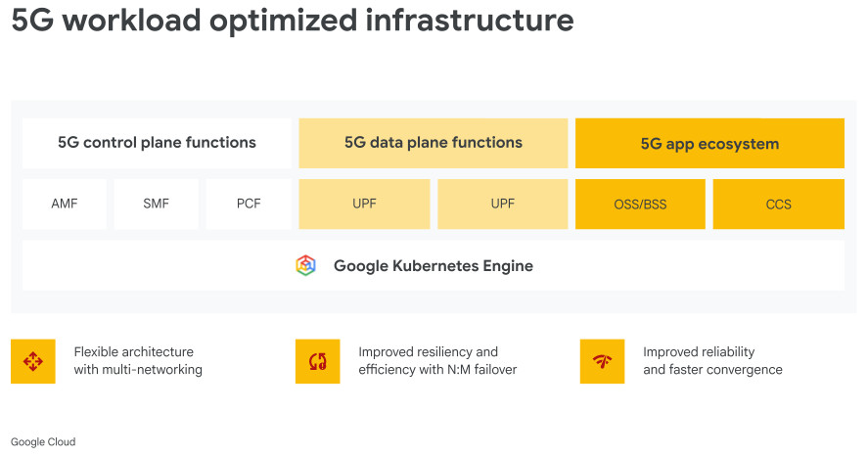The image size is (868, 457).
Task: Click the Google Kubernetes Engine hexagon logo
Action: point(306,265)
